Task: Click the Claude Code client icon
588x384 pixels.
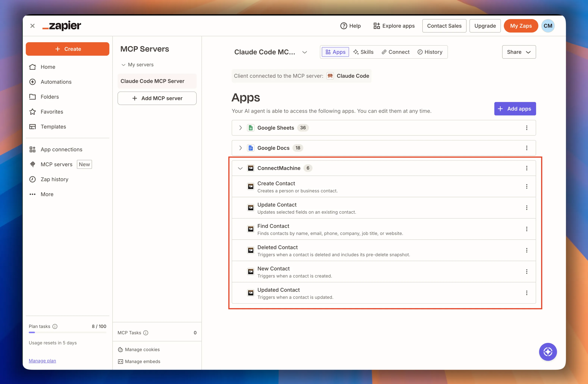Action: pos(330,76)
